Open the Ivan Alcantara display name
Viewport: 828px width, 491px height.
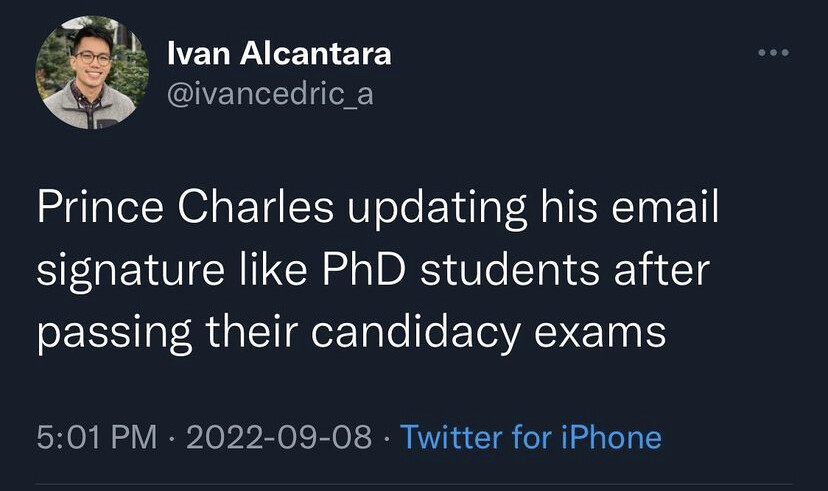click(279, 53)
